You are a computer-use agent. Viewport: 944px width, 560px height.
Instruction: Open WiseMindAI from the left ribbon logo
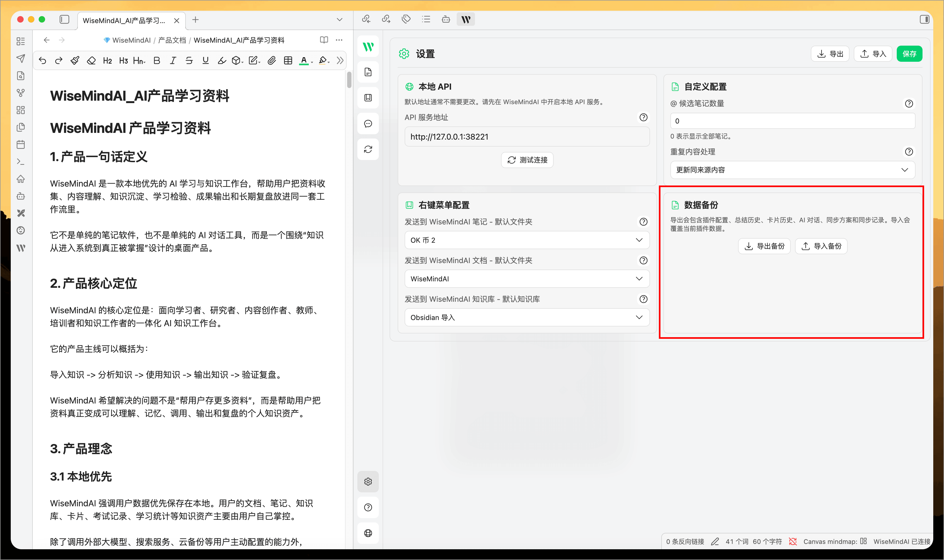21,248
